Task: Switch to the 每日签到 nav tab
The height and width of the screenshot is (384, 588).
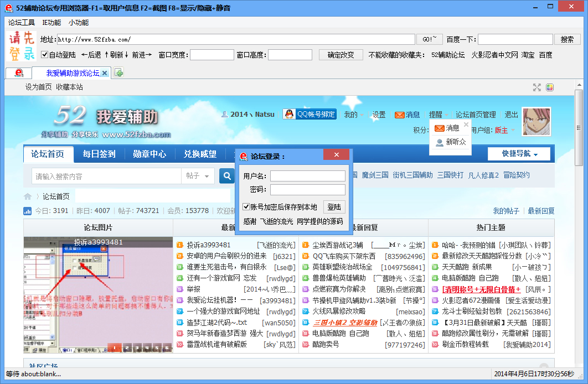Action: 99,154
